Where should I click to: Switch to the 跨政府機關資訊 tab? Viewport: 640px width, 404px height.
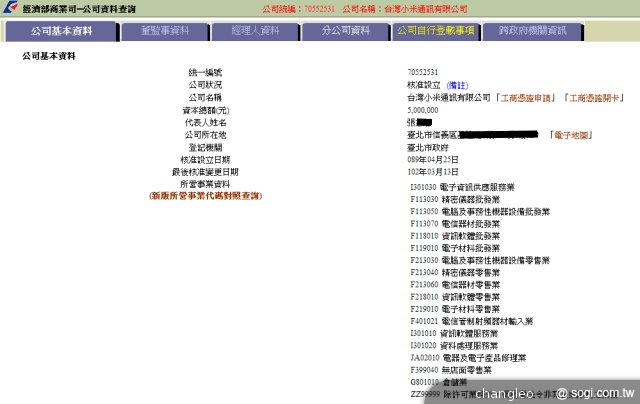532,31
